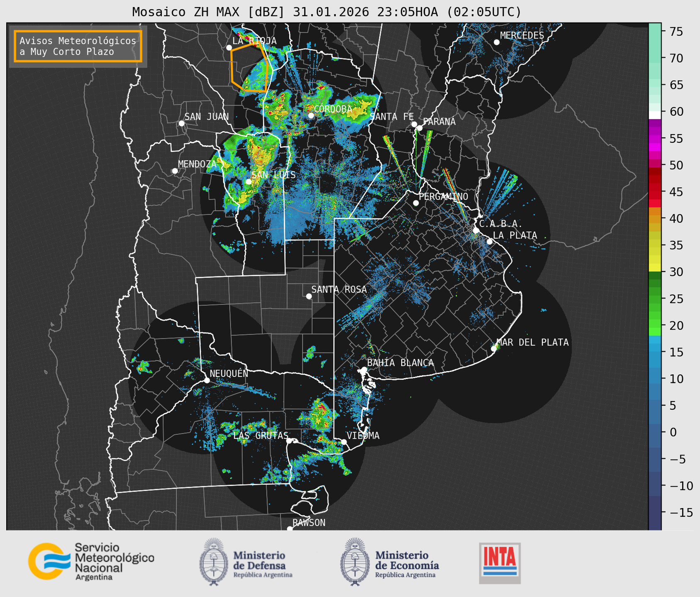Screen dimensions: 700x597
Task: Click the Viedma city marker dot
Action: 344,442
